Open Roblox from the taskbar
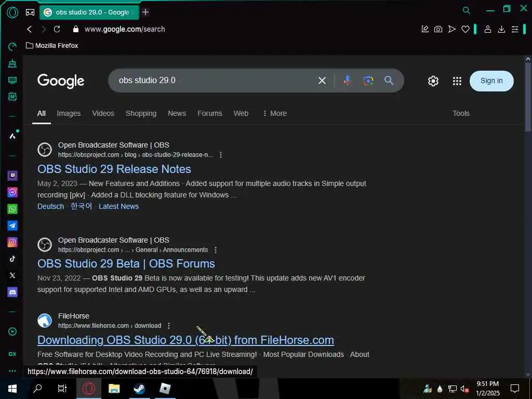532x399 pixels. coord(165,389)
